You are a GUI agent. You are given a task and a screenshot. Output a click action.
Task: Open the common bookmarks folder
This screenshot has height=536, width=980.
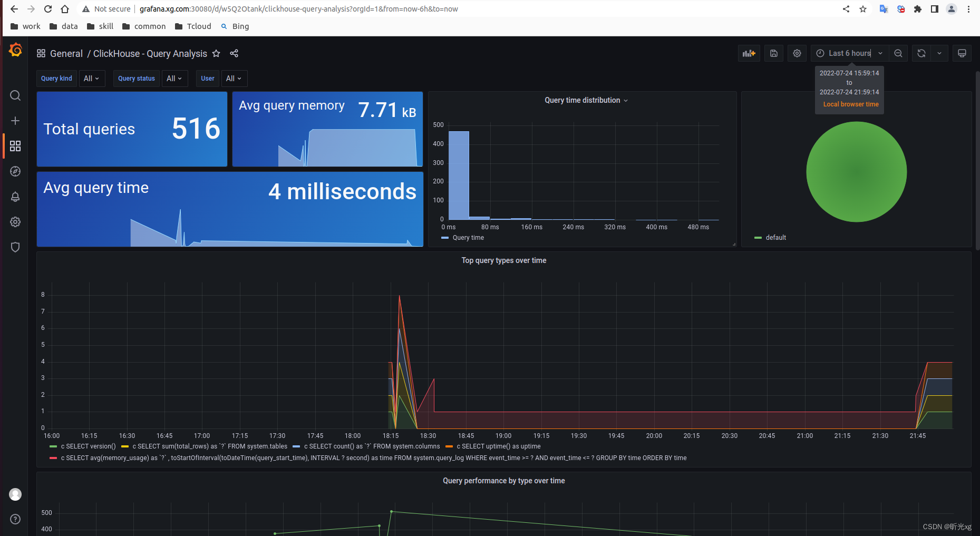(x=144, y=26)
